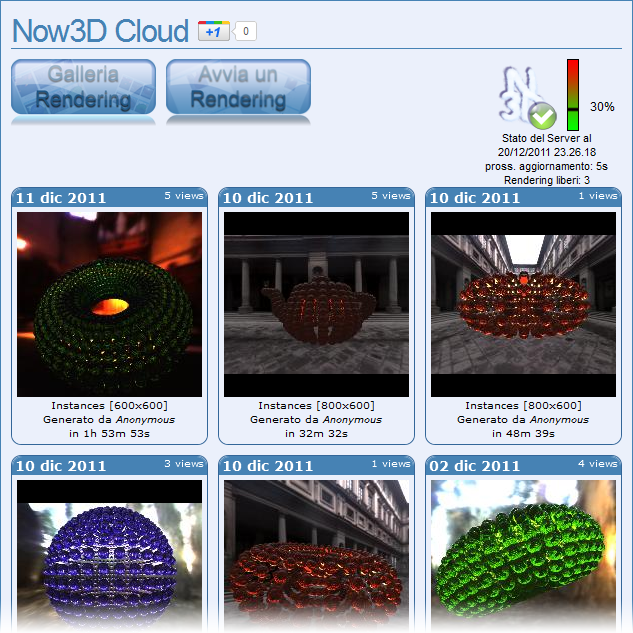This screenshot has height=633, width=633.
Task: Click the +1 counter bubble showing 0
Action: pyautogui.click(x=245, y=31)
